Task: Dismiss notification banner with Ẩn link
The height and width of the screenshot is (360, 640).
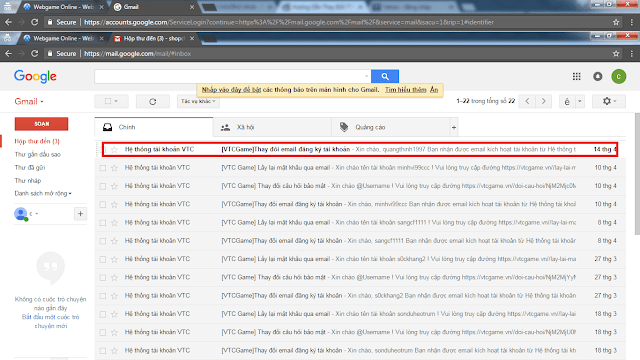Action: click(x=434, y=90)
